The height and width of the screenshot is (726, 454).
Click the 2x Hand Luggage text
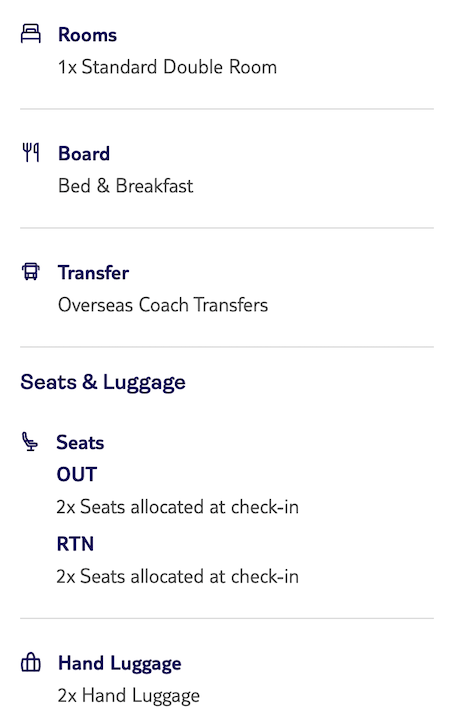(x=129, y=696)
